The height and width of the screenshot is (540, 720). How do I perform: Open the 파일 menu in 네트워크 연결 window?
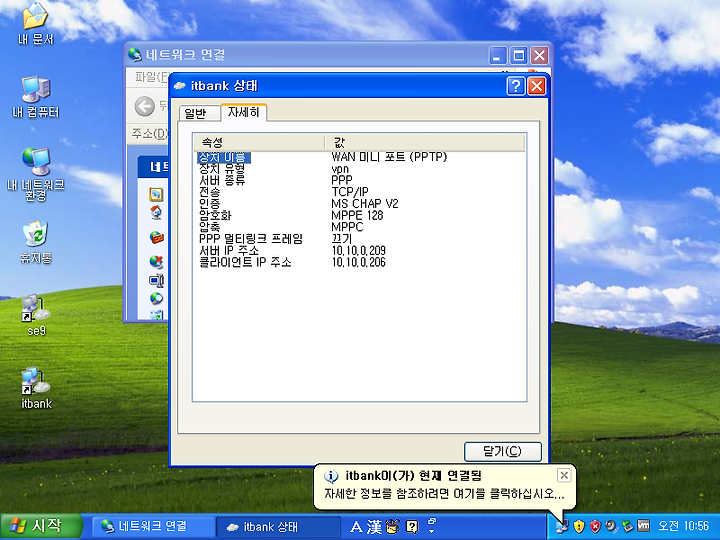pyautogui.click(x=152, y=77)
